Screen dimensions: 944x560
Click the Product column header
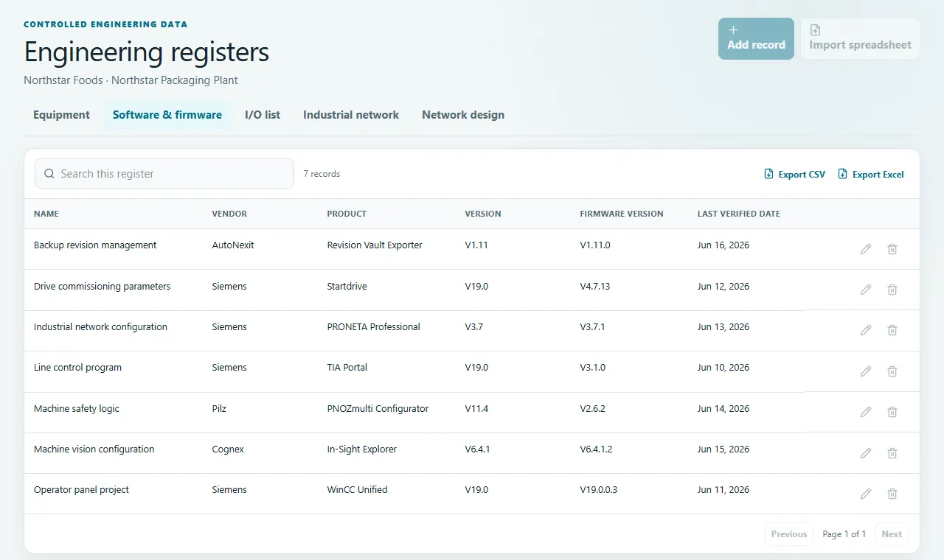pos(347,214)
